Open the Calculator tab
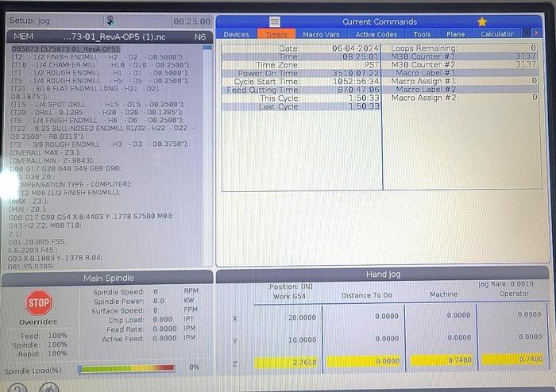The width and height of the screenshot is (556, 392). click(x=497, y=34)
